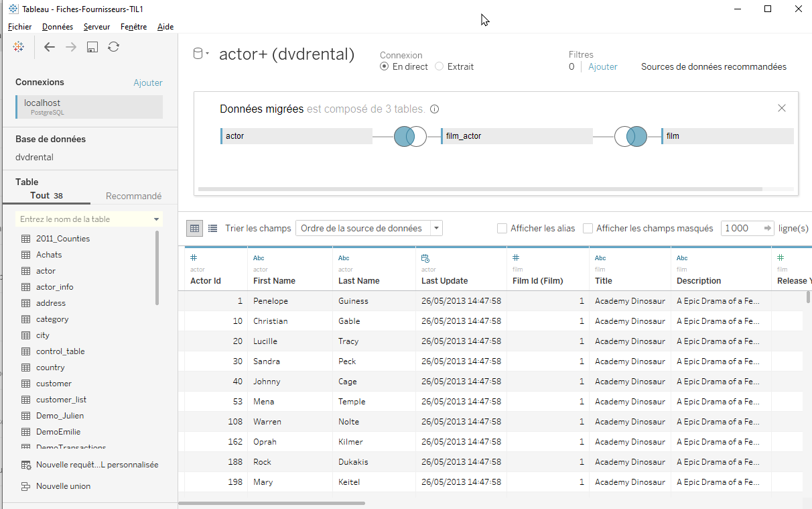Select the film table in the join canvas

tap(728, 136)
